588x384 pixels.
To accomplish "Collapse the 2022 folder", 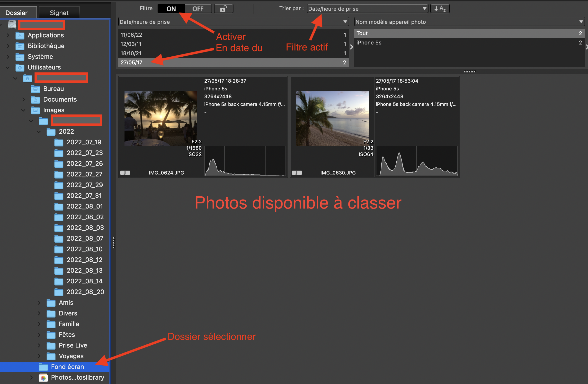I will click(x=39, y=132).
